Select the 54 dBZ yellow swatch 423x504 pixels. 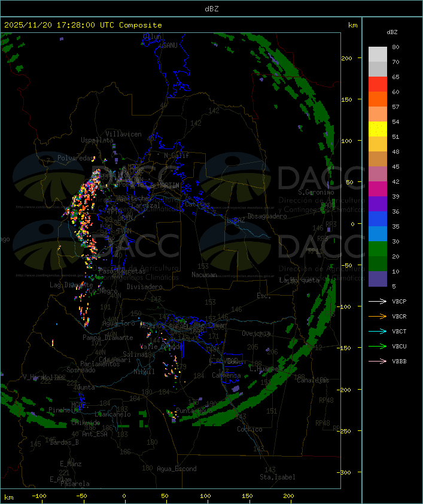378,129
